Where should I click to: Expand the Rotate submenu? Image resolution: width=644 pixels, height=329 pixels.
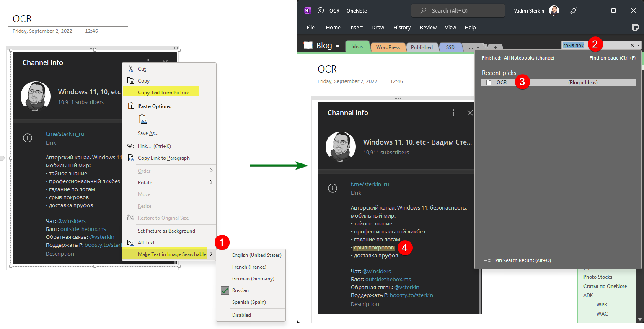tap(169, 183)
